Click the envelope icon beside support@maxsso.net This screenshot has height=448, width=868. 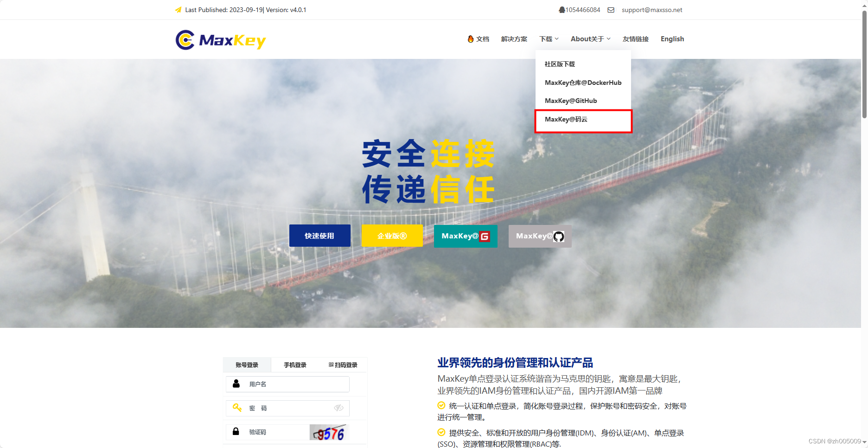611,9
